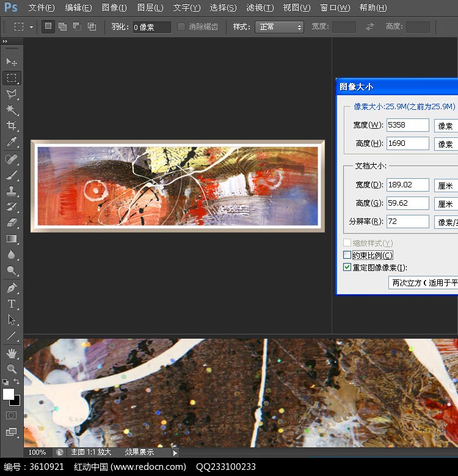Open document height unit dropdown

click(x=446, y=203)
